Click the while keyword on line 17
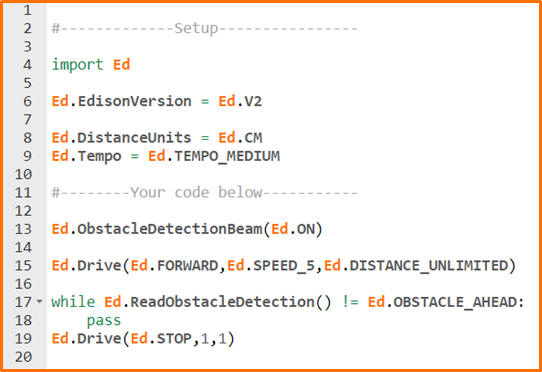Viewport: 542px width, 372px height. 73,302
